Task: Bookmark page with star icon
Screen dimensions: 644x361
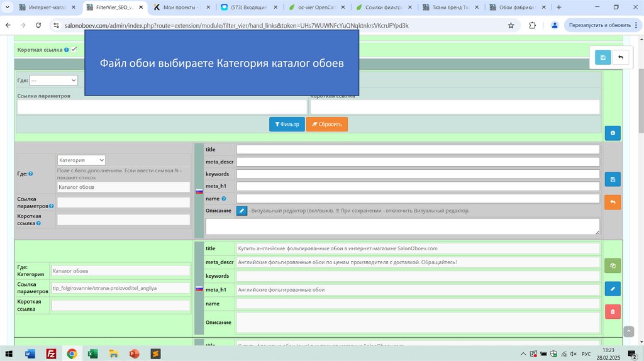Action: [511, 25]
